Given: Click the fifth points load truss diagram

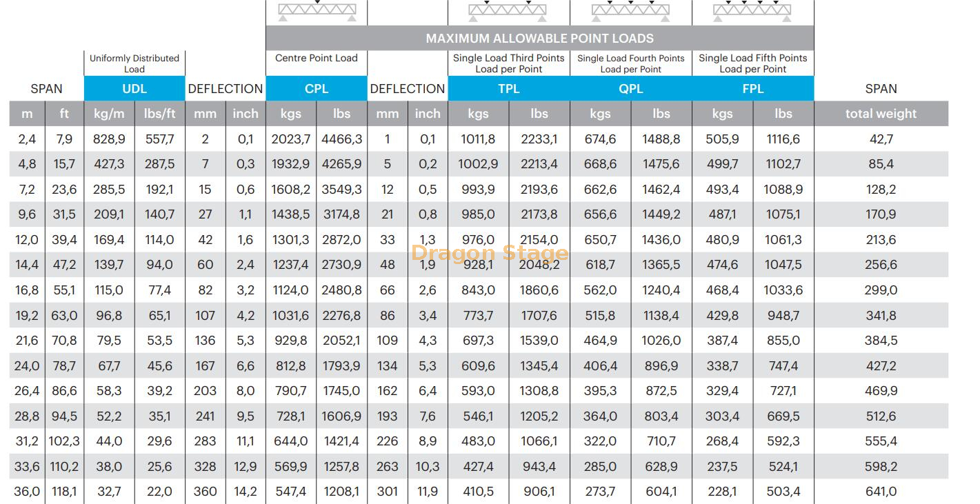Looking at the screenshot, I should pos(753,11).
